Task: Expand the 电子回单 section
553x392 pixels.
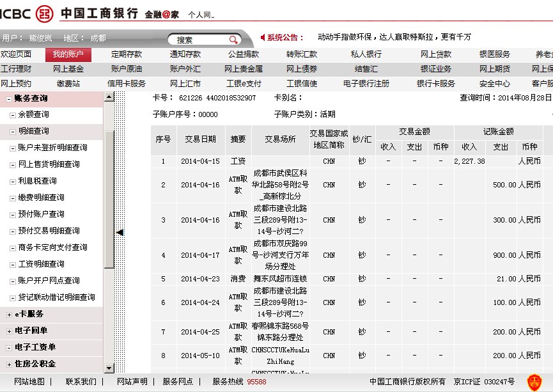Action: (9, 331)
